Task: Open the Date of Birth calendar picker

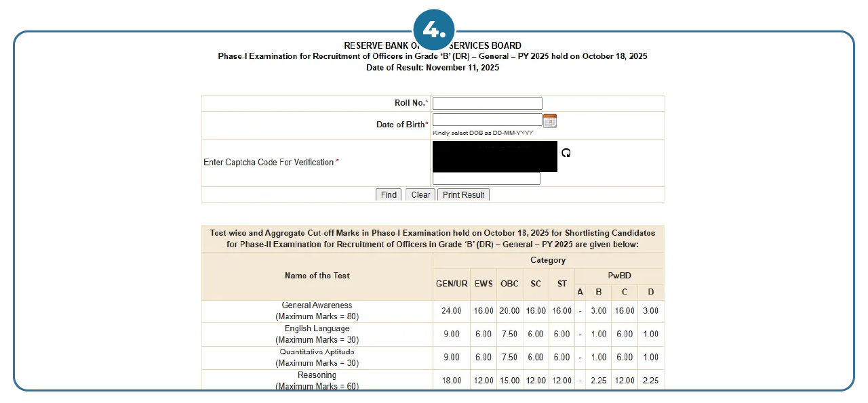Action: pyautogui.click(x=549, y=121)
